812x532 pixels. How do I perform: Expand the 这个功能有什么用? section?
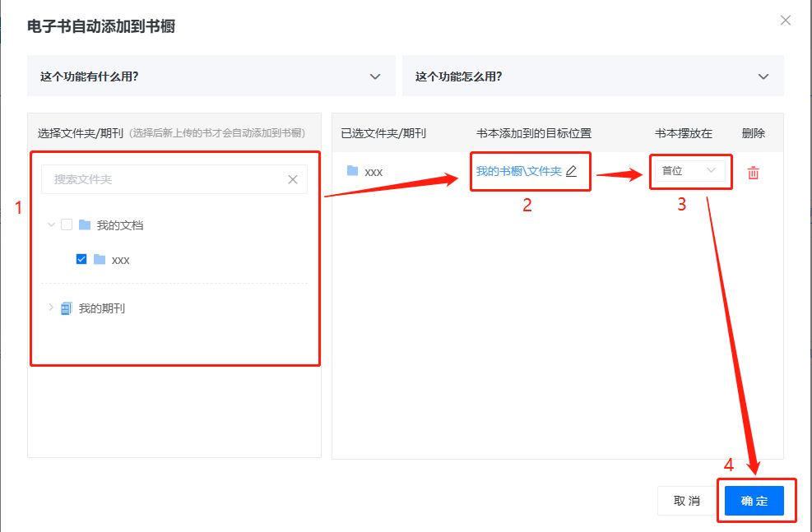(x=211, y=76)
